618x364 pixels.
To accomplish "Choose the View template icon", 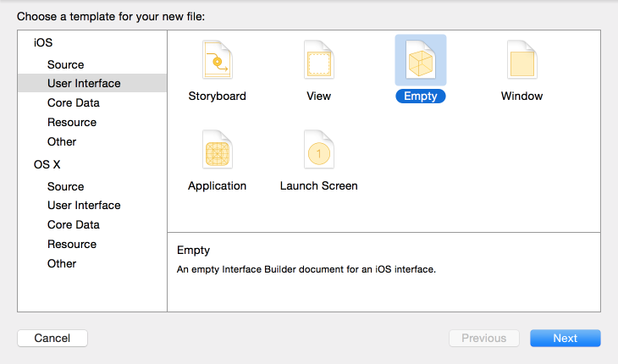I will coord(318,61).
